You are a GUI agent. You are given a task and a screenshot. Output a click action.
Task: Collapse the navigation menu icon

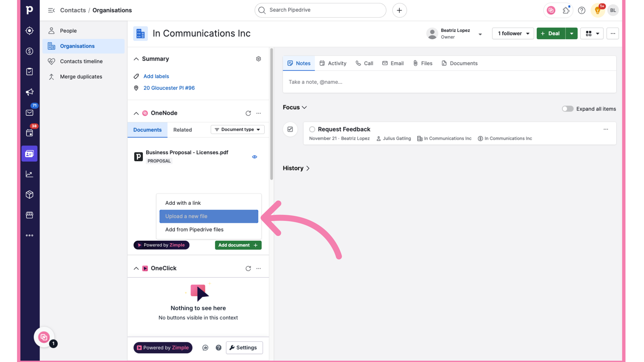51,10
